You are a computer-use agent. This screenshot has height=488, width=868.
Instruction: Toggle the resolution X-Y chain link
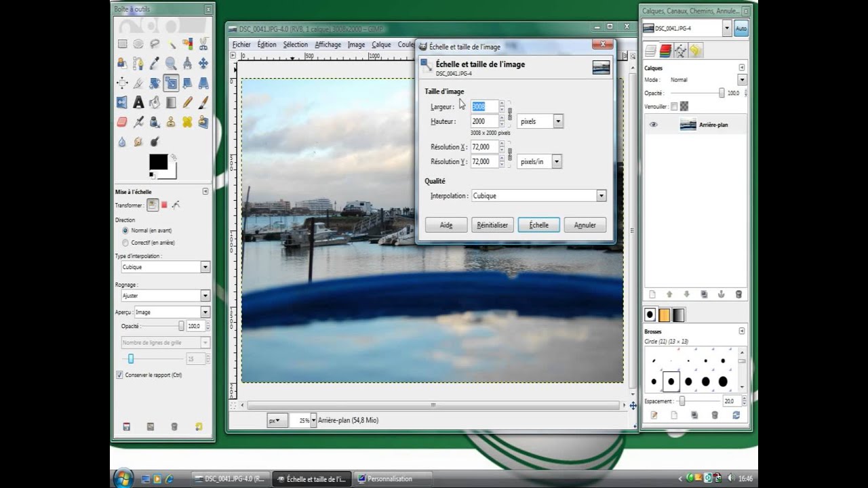pos(509,154)
